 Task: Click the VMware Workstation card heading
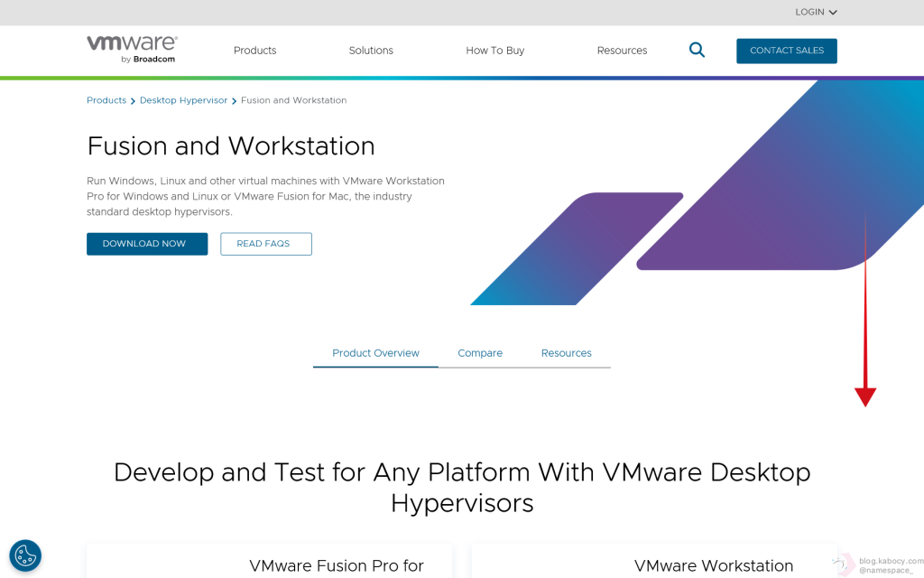(x=713, y=566)
